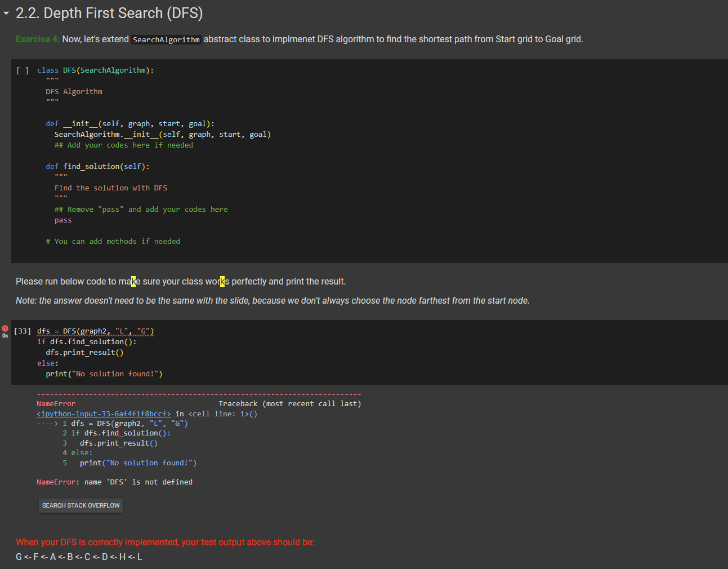
Task: Click the 'Find the solution with DFS' docstring
Action: [111, 188]
